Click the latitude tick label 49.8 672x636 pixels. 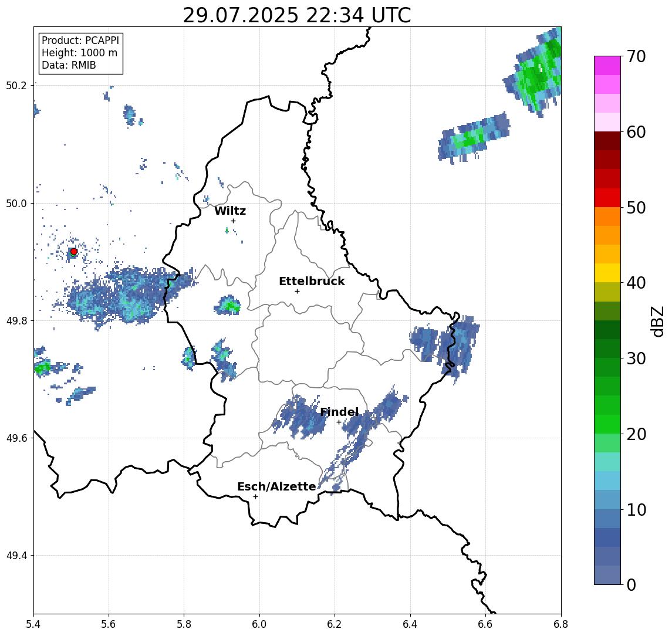(16, 320)
